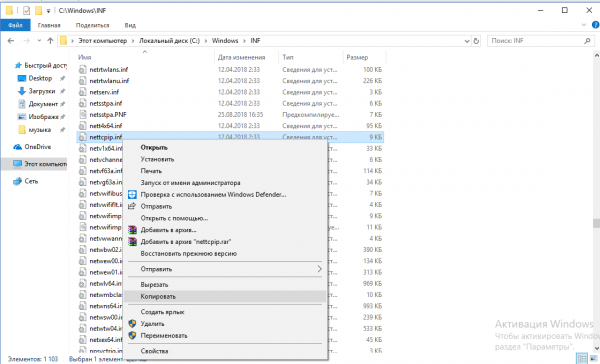Screen dimensions: 600x364
Task: Select the netrtwlans.inf file
Action: [109, 69]
